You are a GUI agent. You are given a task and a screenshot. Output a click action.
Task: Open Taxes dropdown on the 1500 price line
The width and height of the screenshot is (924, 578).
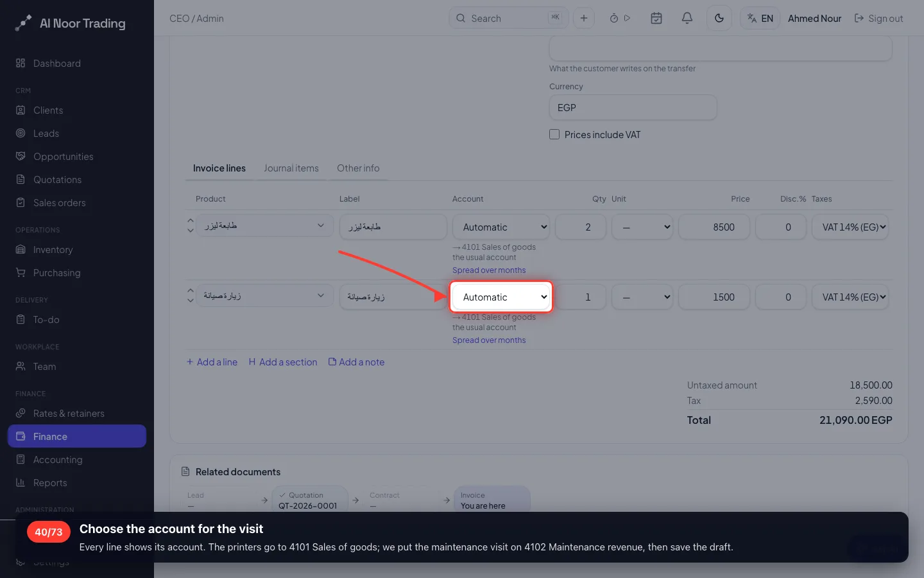(x=850, y=297)
